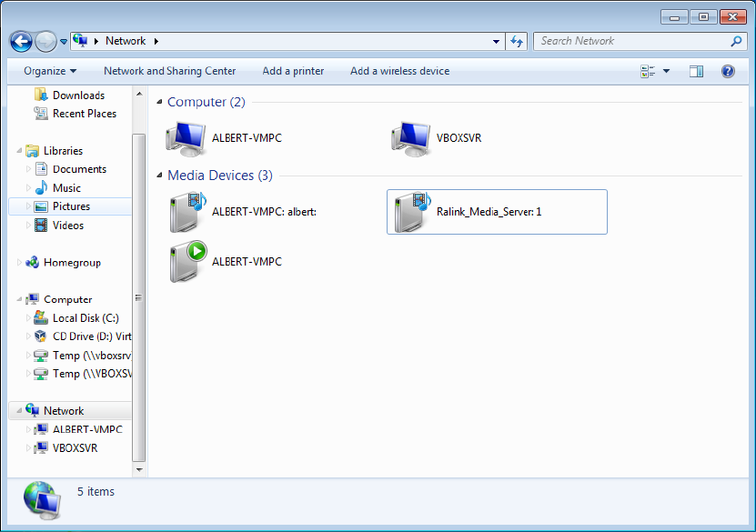Expand the Music library node
Viewport: 756px width, 532px height.
28,188
